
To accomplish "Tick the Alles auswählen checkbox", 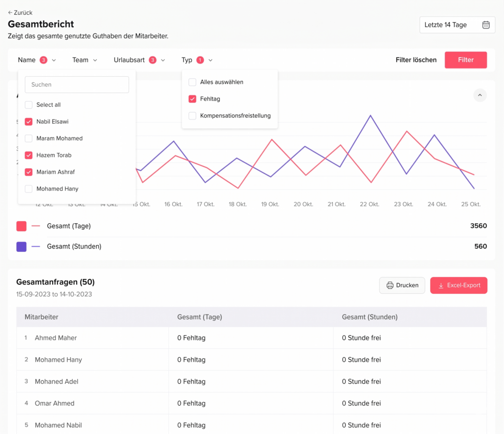I will click(192, 82).
